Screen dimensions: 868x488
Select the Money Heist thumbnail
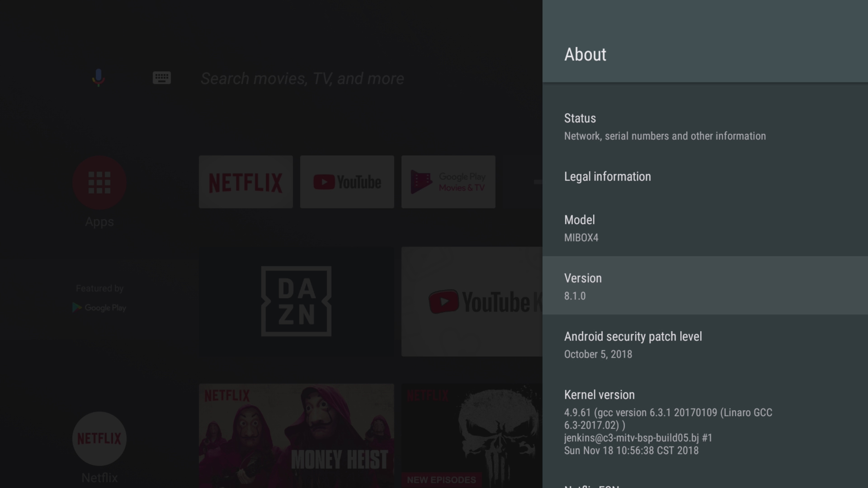(297, 436)
